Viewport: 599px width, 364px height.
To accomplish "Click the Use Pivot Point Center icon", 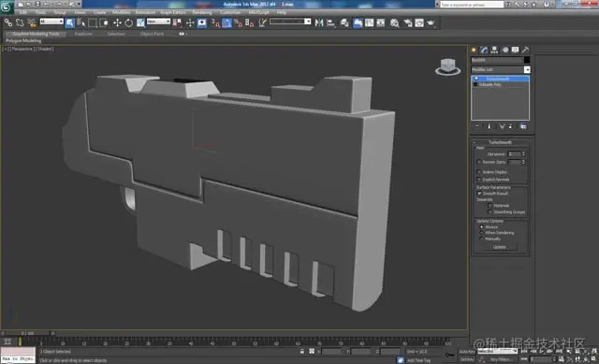I will [x=177, y=22].
